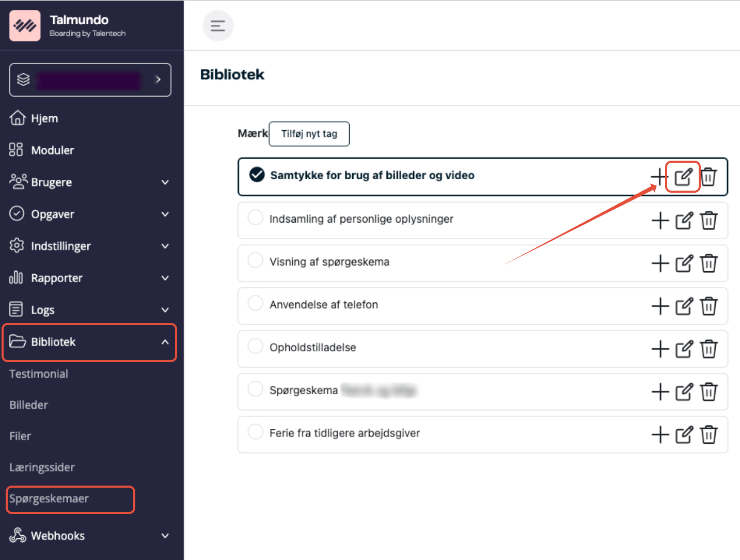The height and width of the screenshot is (560, 740).
Task: Click the hamburger menu icon
Action: point(218,26)
